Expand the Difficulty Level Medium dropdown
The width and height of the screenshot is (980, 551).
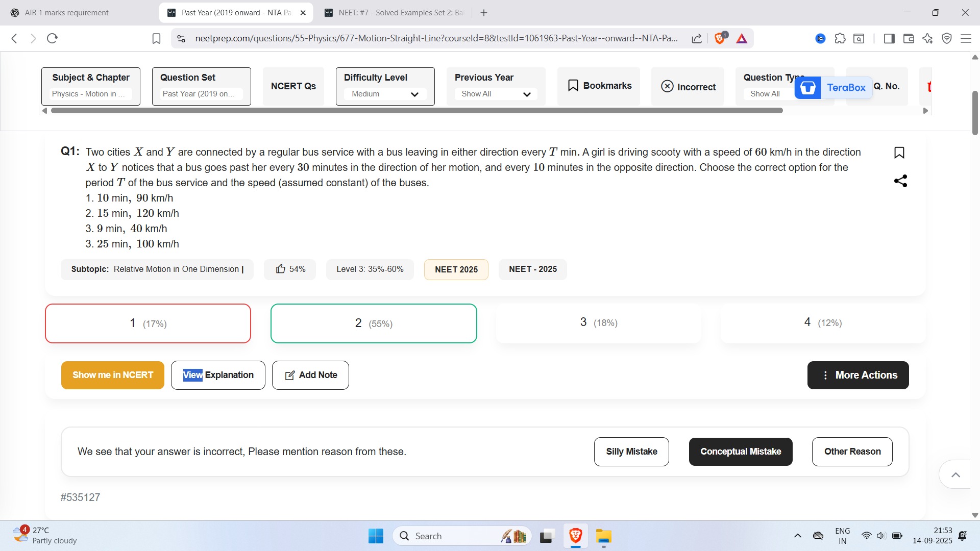pyautogui.click(x=385, y=94)
